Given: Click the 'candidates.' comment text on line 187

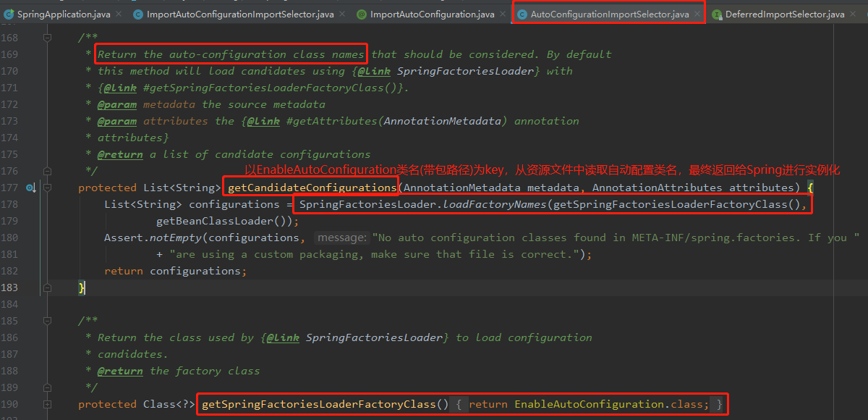Looking at the screenshot, I should point(132,354).
